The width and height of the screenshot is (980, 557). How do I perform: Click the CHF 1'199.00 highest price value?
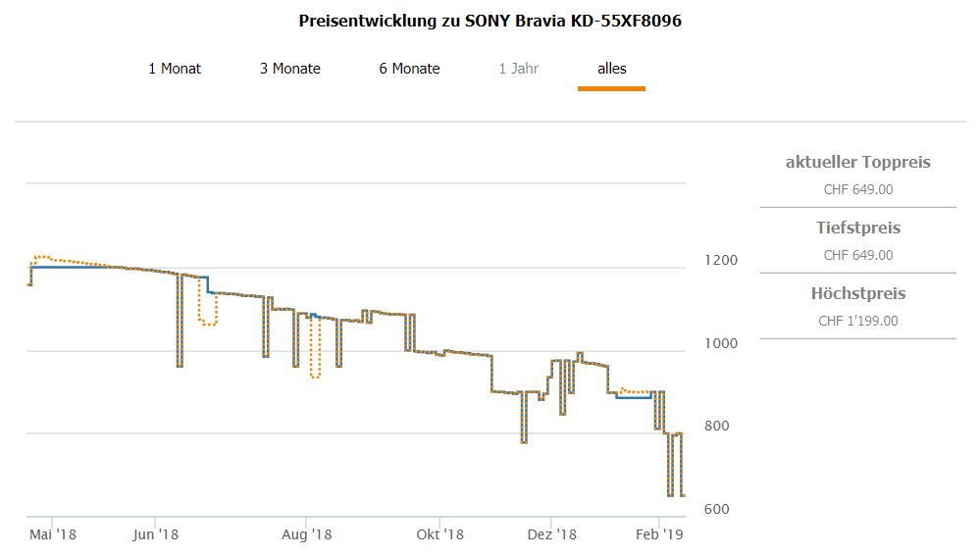pos(857,322)
